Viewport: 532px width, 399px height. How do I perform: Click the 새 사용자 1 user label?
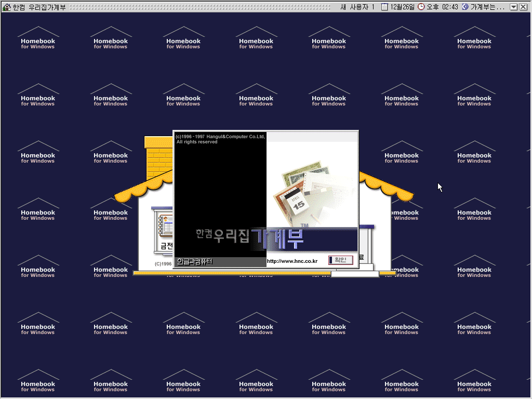click(357, 7)
